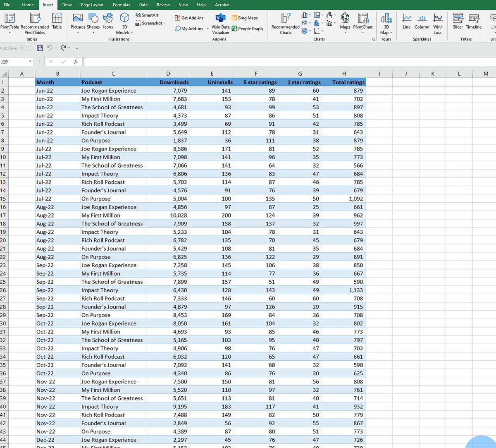
Task: Select row 17 header
Action: pos(4,215)
